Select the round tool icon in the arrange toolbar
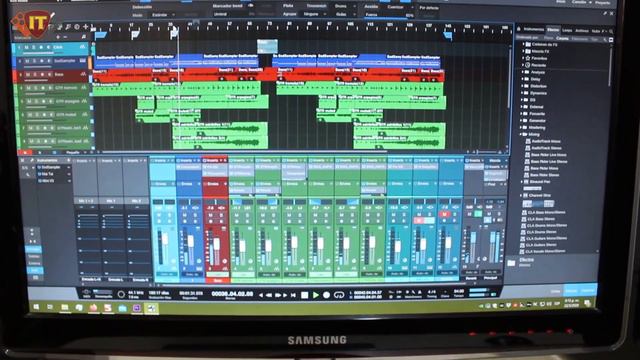The width and height of the screenshot is (640, 360). click(x=77, y=27)
